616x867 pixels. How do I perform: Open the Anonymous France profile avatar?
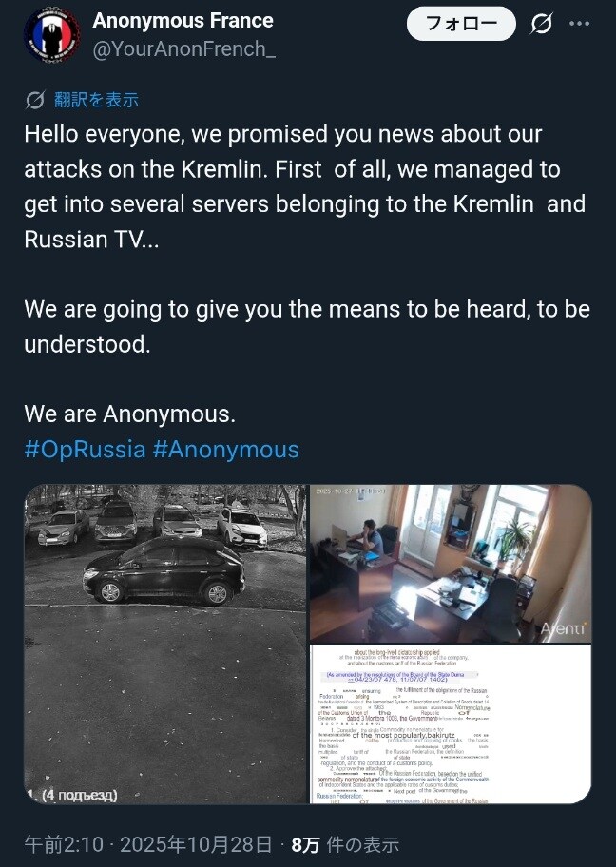click(52, 36)
